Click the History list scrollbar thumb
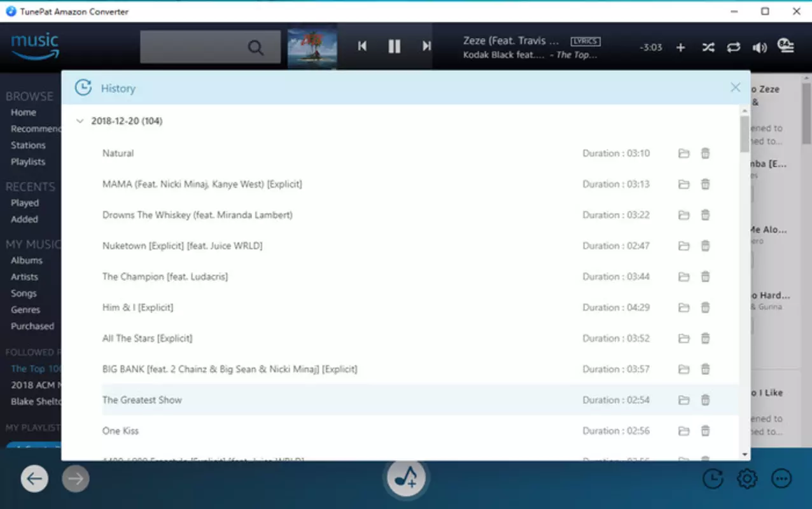 [x=745, y=134]
